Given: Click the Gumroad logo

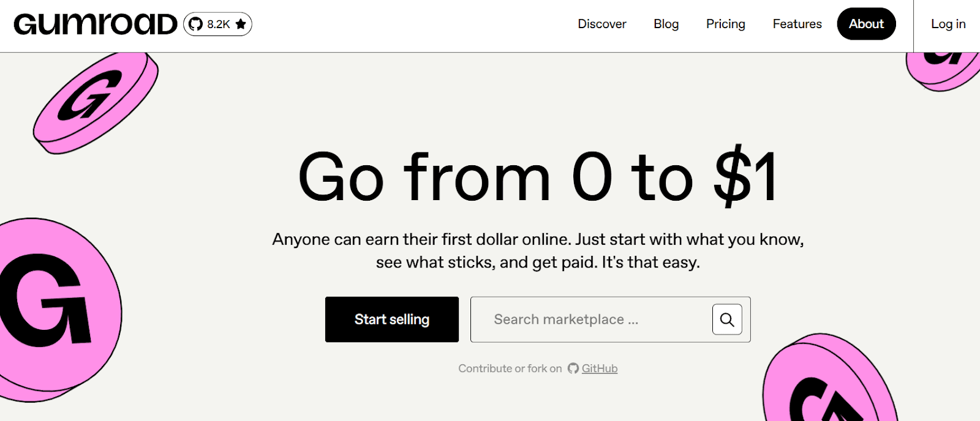Looking at the screenshot, I should [x=96, y=24].
